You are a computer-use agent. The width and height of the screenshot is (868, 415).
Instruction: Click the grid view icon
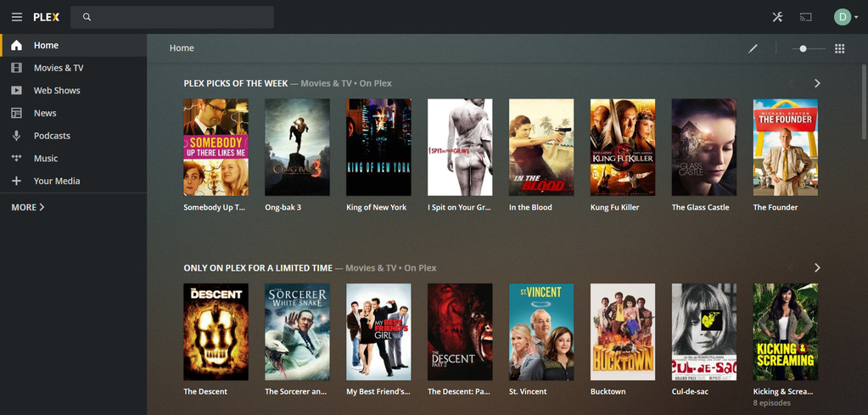tap(840, 48)
